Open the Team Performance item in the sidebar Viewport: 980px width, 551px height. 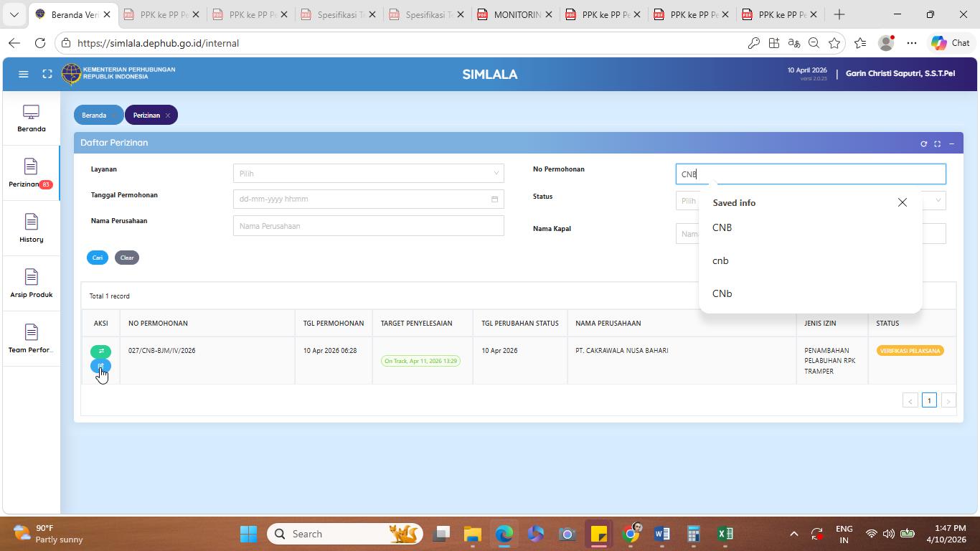pyautogui.click(x=31, y=339)
